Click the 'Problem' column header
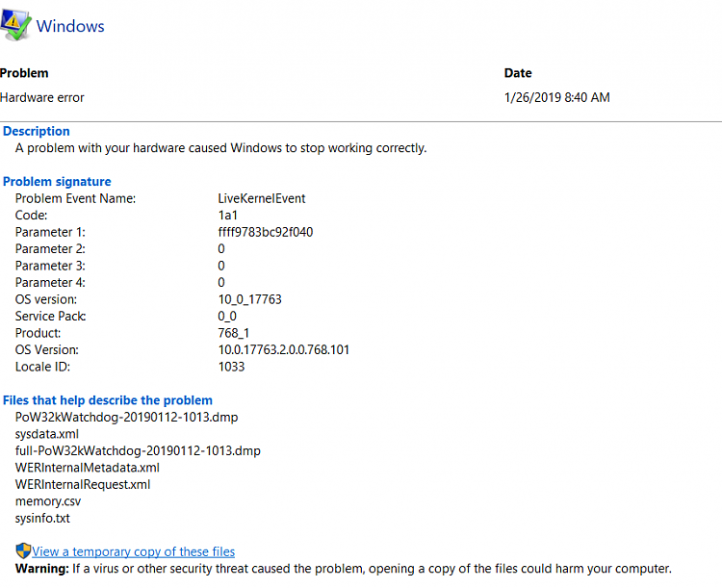Image resolution: width=722 pixels, height=588 pixels. tap(24, 73)
